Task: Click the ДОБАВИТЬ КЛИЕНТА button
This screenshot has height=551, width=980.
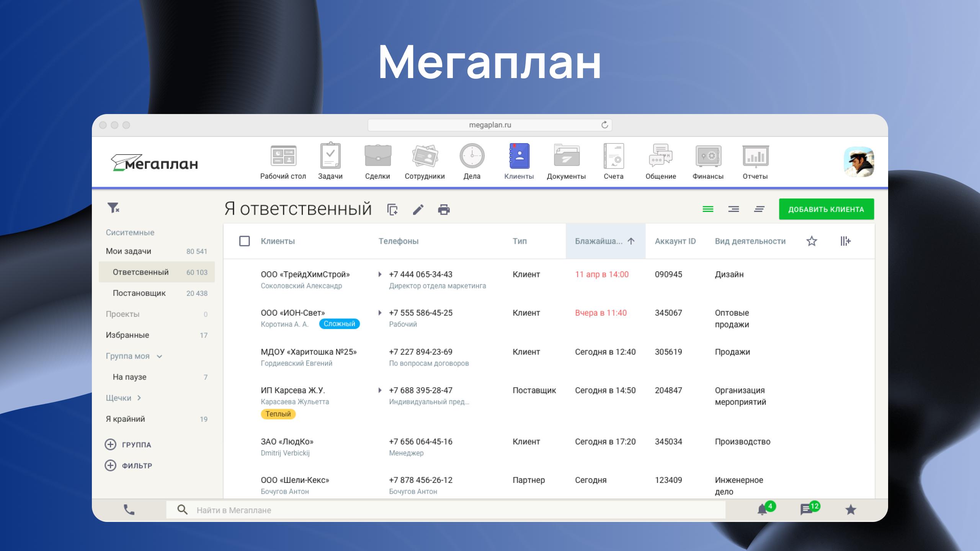Action: [826, 209]
